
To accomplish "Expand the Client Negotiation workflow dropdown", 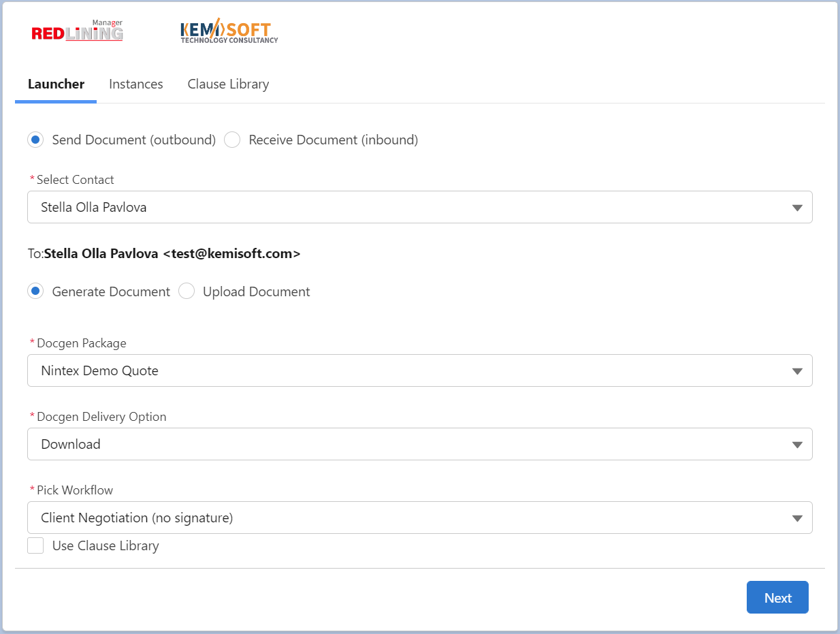I will pyautogui.click(x=408, y=518).
